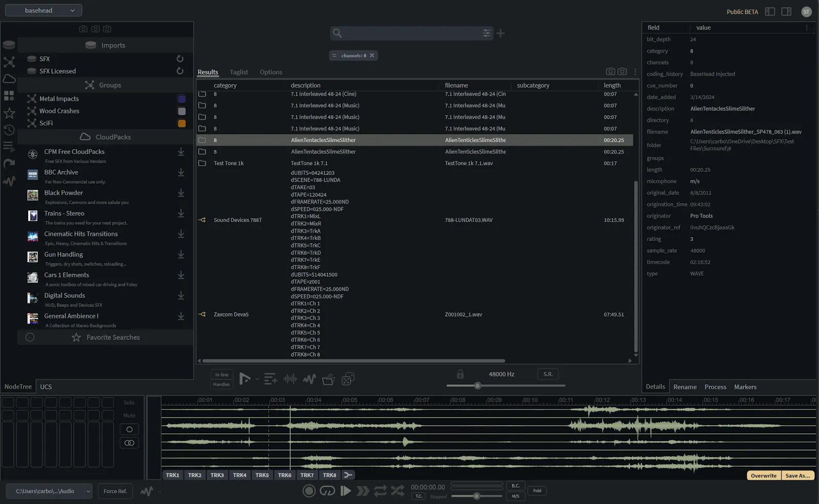Refresh the SFX Licensed database

(x=180, y=71)
